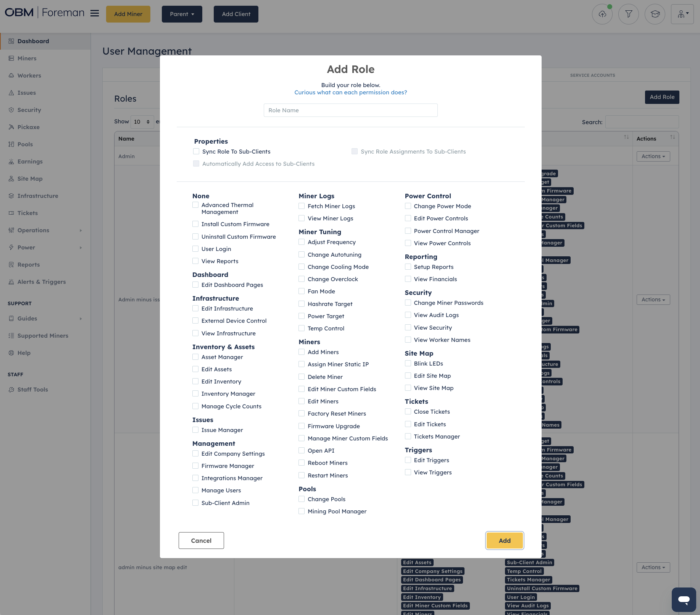700x615 pixels.
Task: Click the Pickaxe icon in sidebar
Action: click(11, 127)
